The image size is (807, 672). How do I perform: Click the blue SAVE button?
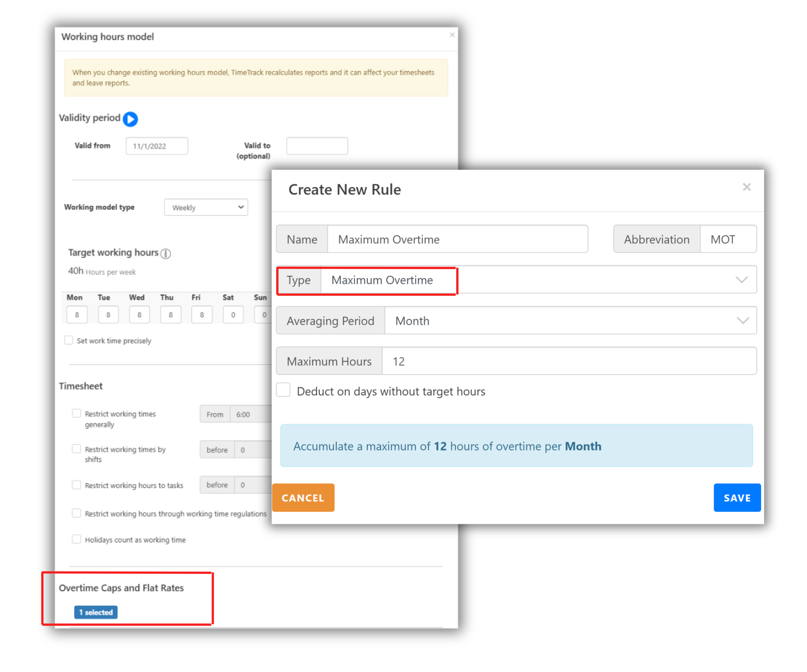(737, 498)
